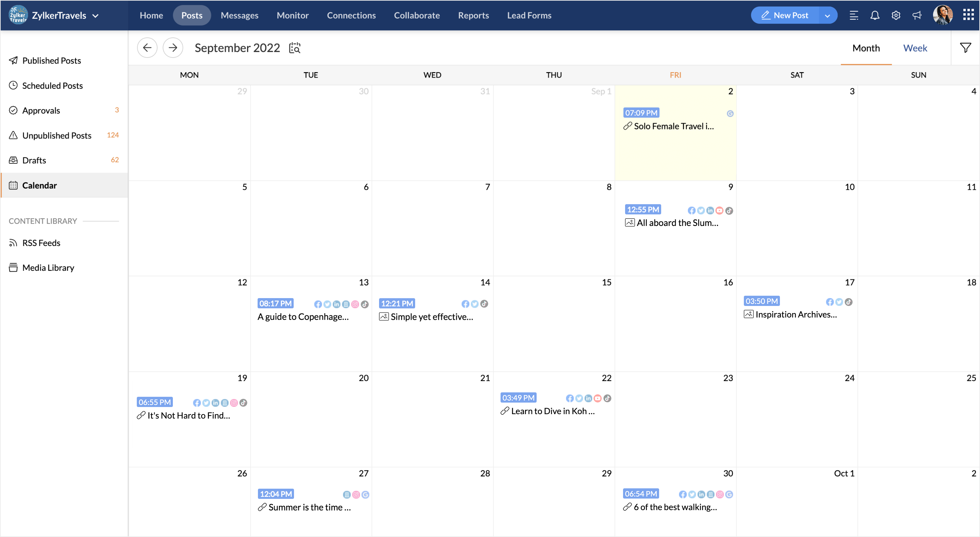Click the Unpublished Posts sidebar item
Image resolution: width=980 pixels, height=537 pixels.
57,135
